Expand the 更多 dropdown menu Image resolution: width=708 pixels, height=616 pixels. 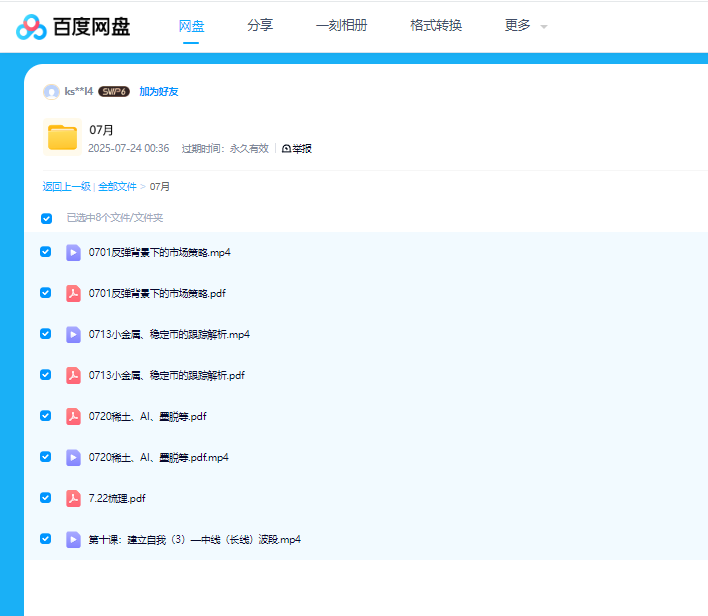pos(525,26)
